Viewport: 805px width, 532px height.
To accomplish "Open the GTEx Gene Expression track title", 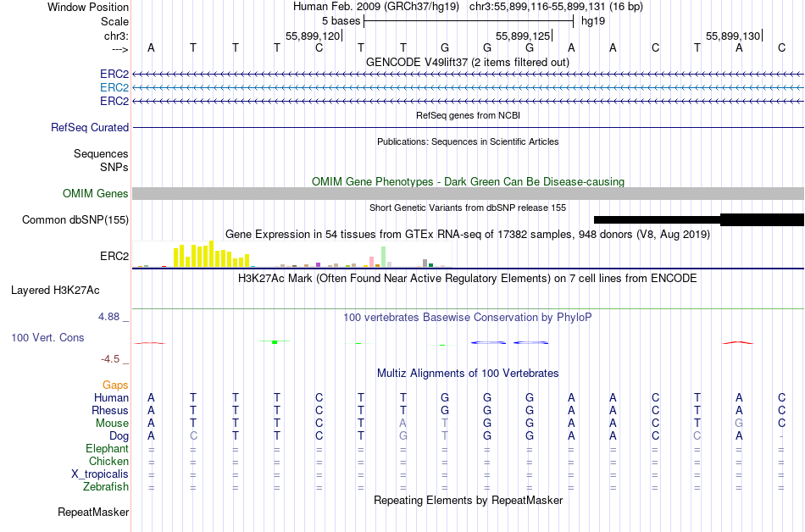I will (468, 235).
